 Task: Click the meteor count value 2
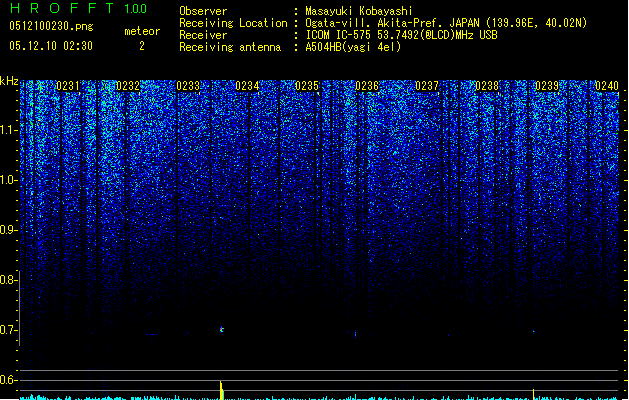coord(142,46)
